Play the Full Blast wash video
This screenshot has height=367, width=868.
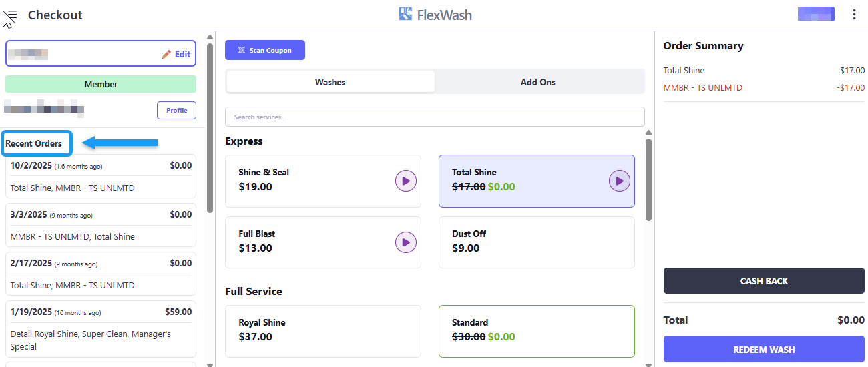[x=405, y=242]
